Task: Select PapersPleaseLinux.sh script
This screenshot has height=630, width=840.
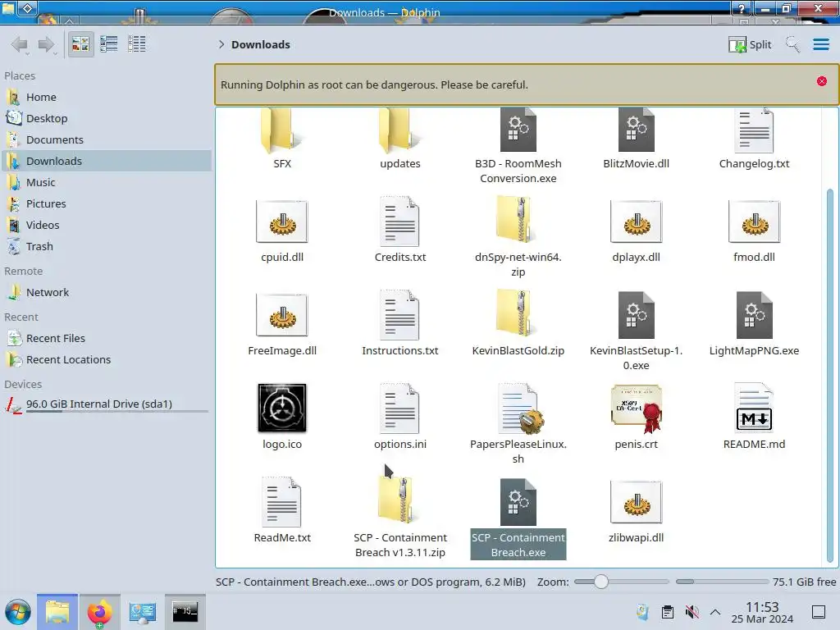Action: coord(518,424)
